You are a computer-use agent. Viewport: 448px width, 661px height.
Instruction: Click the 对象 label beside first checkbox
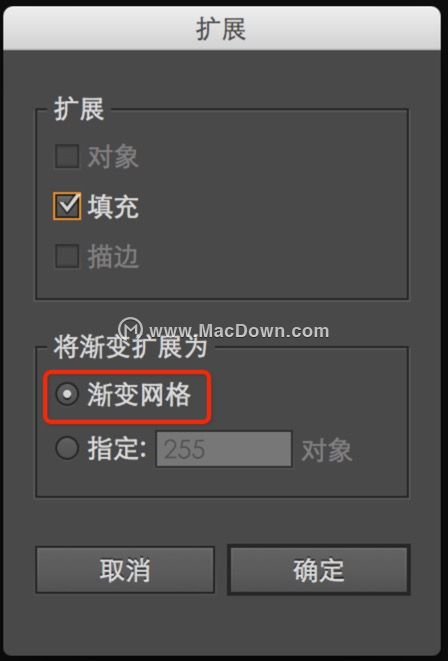pos(113,157)
